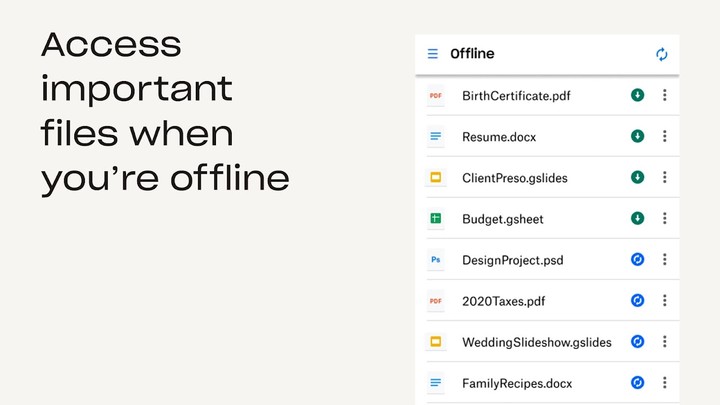Select the WeddingSlideshow.gslides file name
The width and height of the screenshot is (720, 405).
point(536,342)
